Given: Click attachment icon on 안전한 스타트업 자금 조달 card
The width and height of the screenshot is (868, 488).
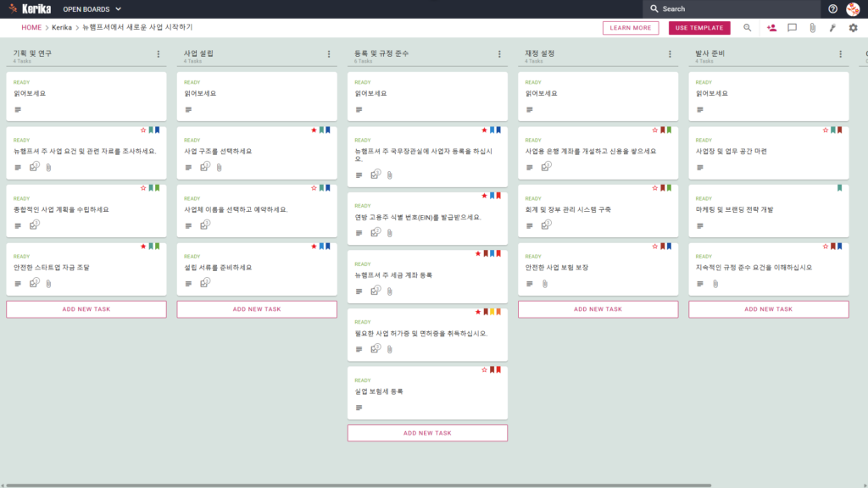Looking at the screenshot, I should point(48,283).
